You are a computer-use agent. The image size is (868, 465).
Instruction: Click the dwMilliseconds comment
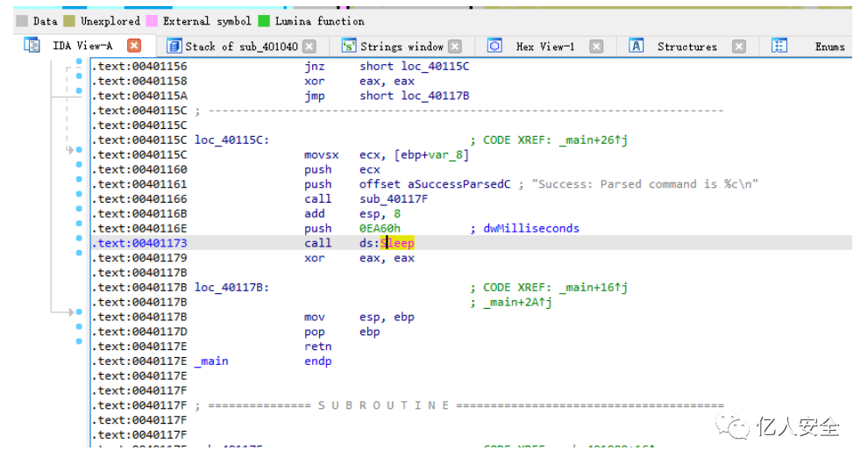[530, 229]
